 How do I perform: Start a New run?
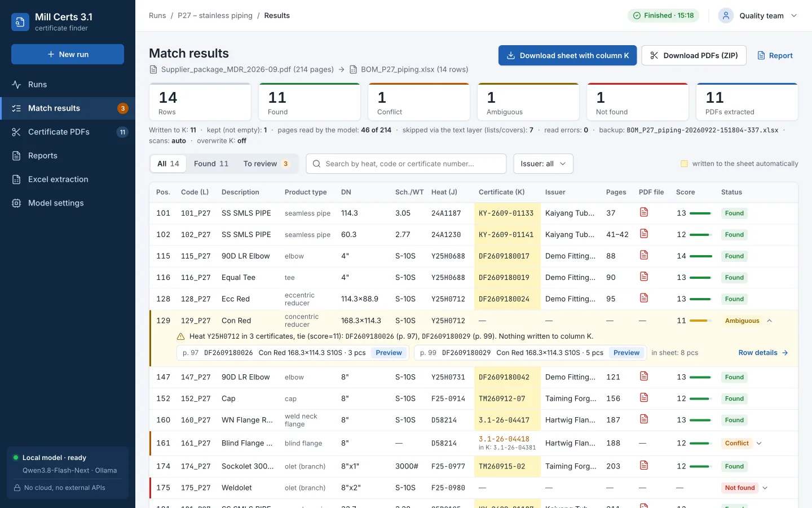(x=68, y=54)
